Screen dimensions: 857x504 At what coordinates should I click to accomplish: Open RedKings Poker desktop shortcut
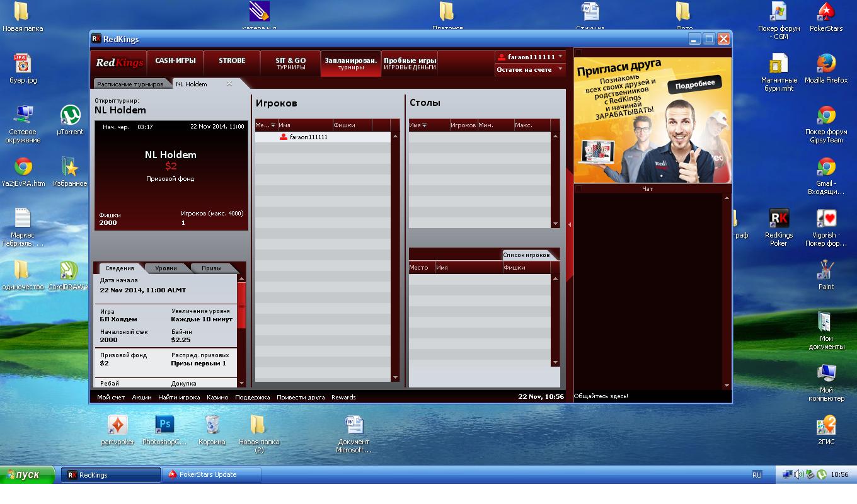779,219
